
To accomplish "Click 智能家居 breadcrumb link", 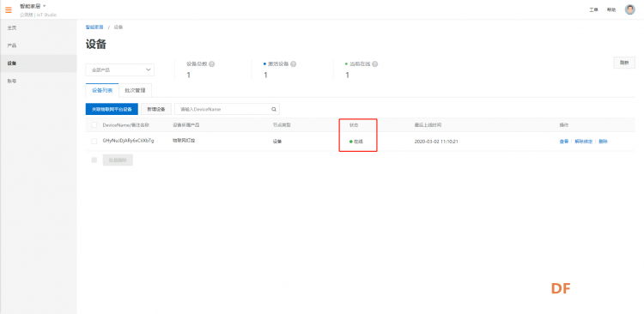I will pos(94,27).
